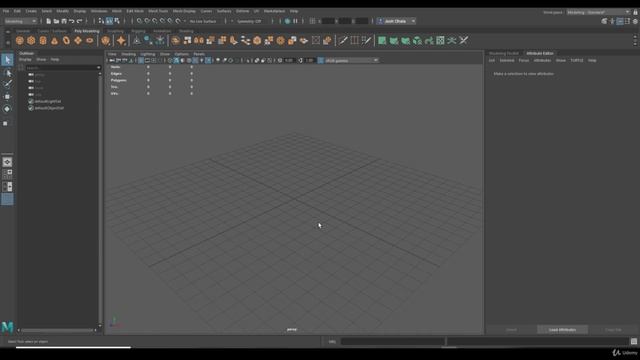Create a polygon plane from the shelf
Screen dimensions: 640x360
(x=78, y=40)
